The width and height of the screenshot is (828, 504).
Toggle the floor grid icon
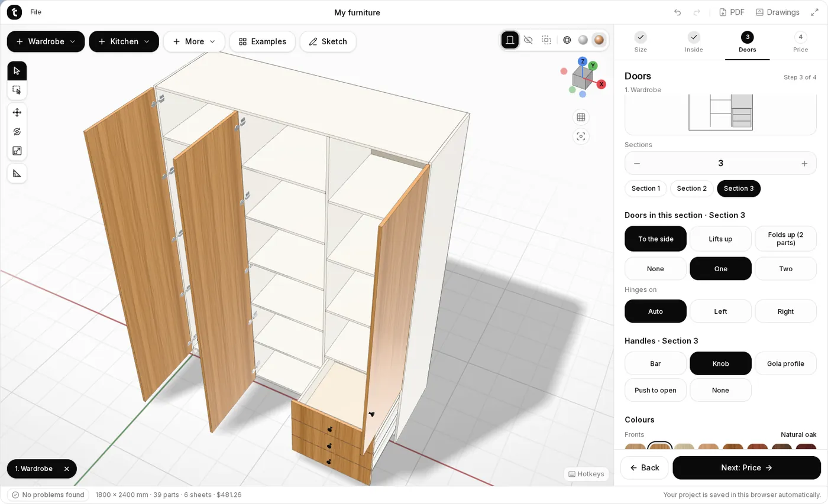tap(581, 117)
